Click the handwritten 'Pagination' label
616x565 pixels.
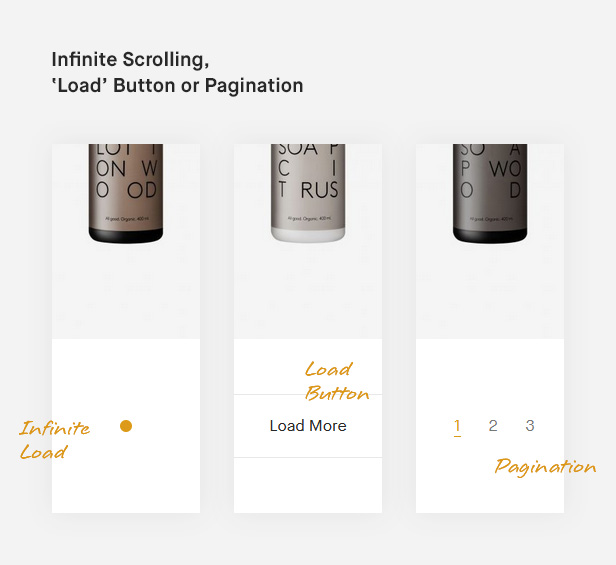point(545,467)
